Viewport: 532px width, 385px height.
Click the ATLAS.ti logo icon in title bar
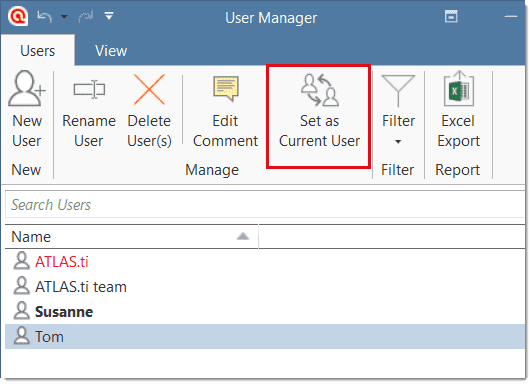[18, 16]
